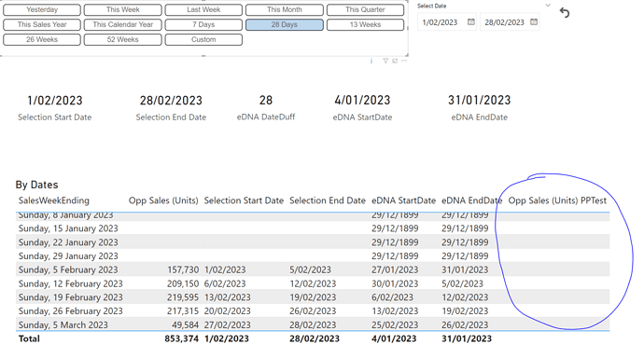Click the 49,584 sales value
The width and height of the screenshot is (644, 358).
coord(185,324)
